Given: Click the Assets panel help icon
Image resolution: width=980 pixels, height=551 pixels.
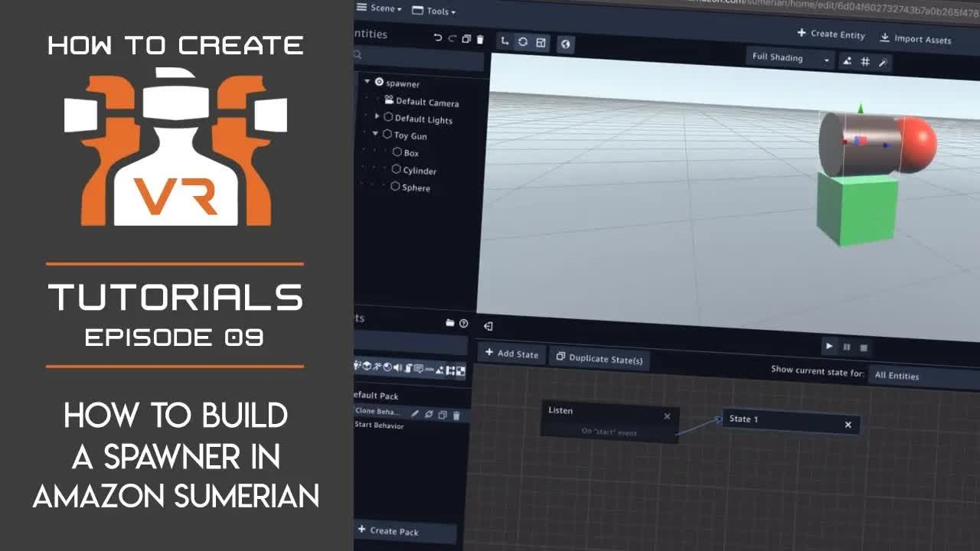Looking at the screenshot, I should (x=463, y=323).
